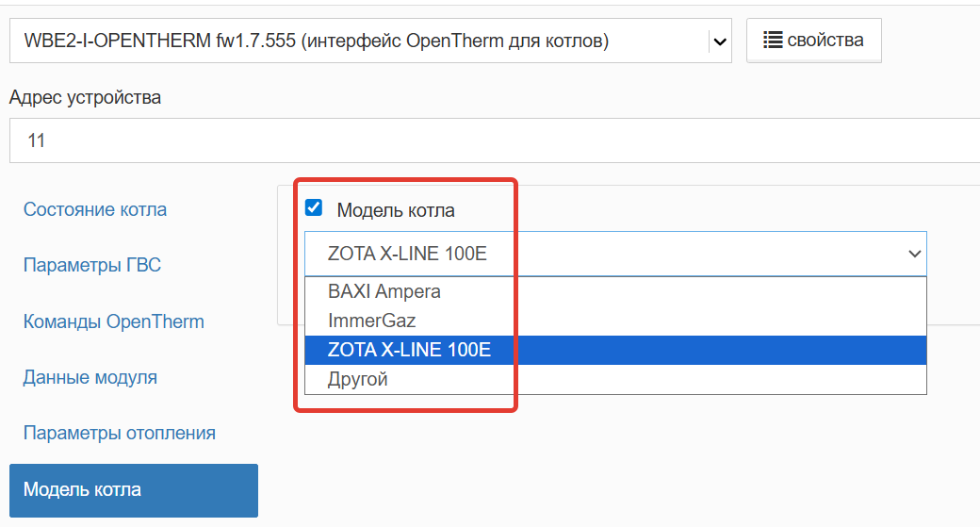980x527 pixels.
Task: Select BAXI Ampera from the boiler list
Action: [384, 291]
